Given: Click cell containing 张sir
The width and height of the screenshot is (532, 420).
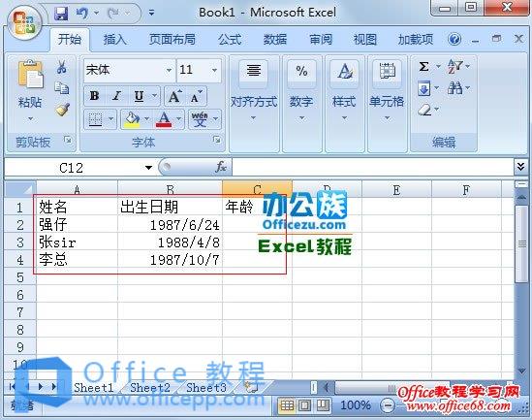Looking at the screenshot, I should (x=77, y=242).
